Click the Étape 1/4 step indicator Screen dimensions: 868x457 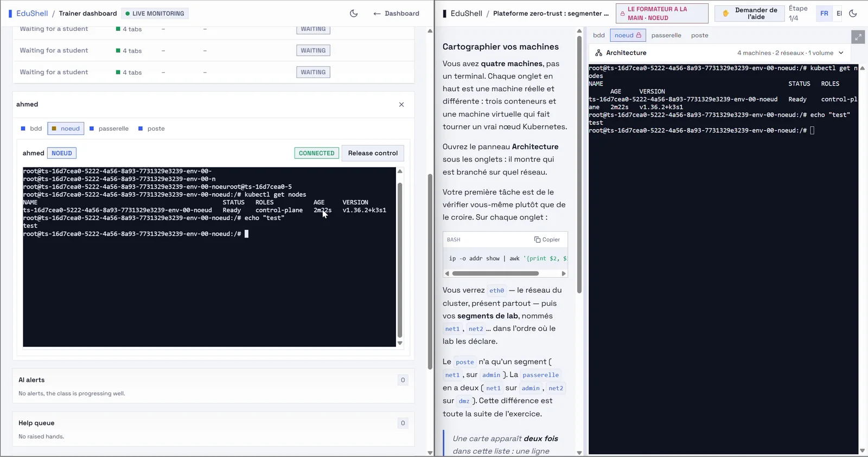click(798, 14)
